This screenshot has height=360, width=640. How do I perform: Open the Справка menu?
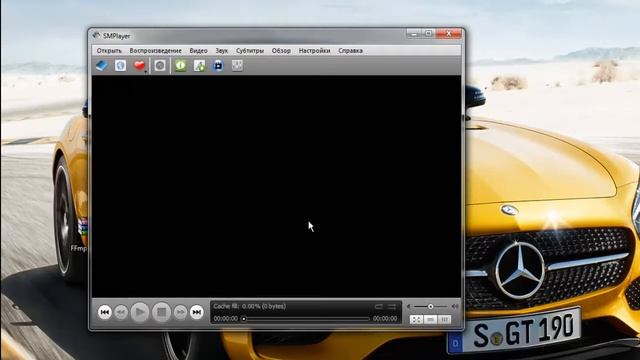[x=350, y=51]
